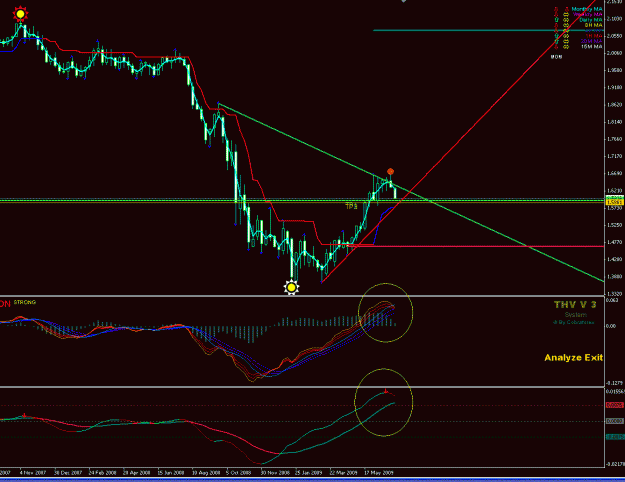Click the 30M MA label
The height and width of the screenshot is (482, 625).
pyautogui.click(x=592, y=41)
